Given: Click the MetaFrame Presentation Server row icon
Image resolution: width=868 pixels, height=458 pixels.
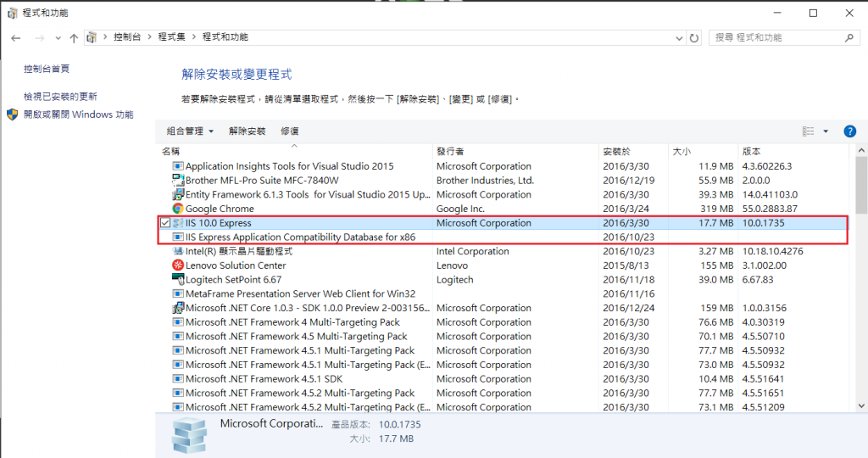Looking at the screenshot, I should click(178, 293).
